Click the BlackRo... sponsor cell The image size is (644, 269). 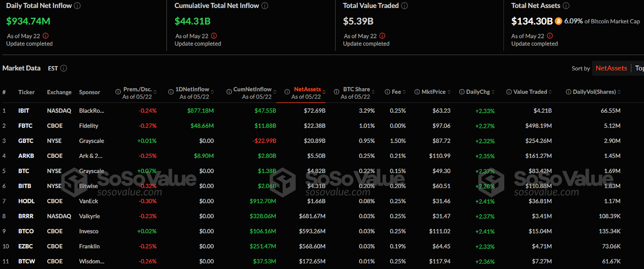pos(91,110)
